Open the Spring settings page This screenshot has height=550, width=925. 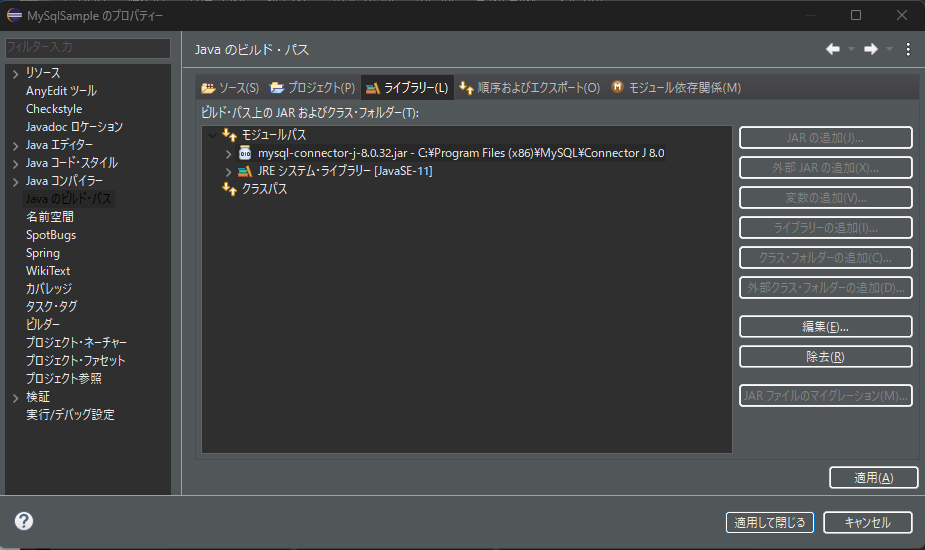(42, 253)
